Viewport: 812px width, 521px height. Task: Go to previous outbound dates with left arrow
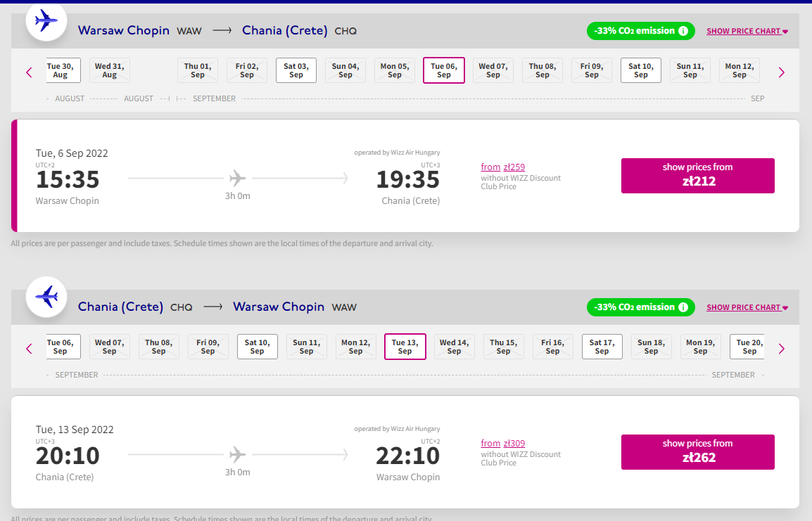(29, 72)
